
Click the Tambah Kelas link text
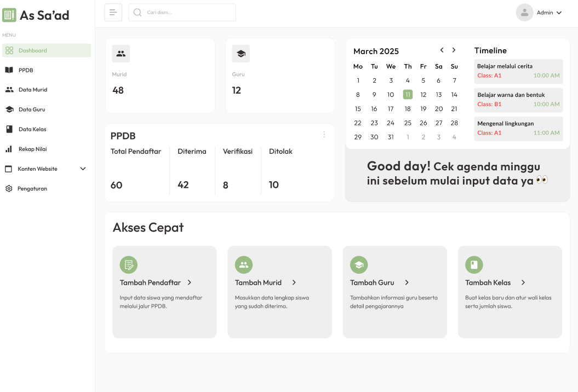tap(488, 283)
